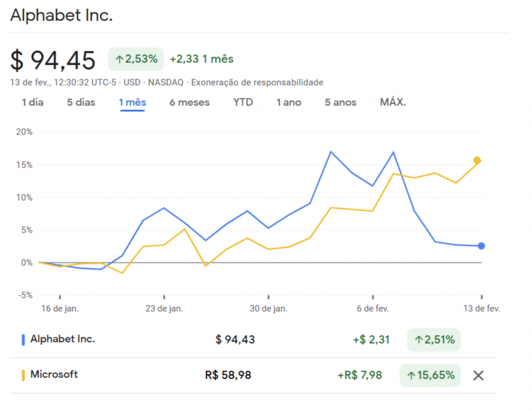Click the 2,51% badge in Alphabet row

(x=434, y=340)
